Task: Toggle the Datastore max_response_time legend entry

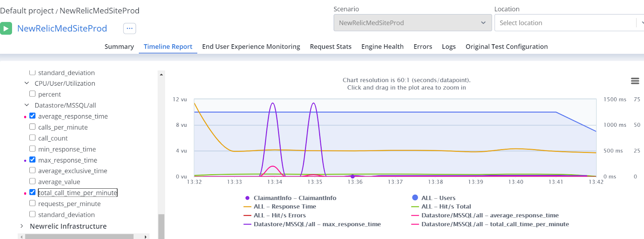Action: coord(312,224)
